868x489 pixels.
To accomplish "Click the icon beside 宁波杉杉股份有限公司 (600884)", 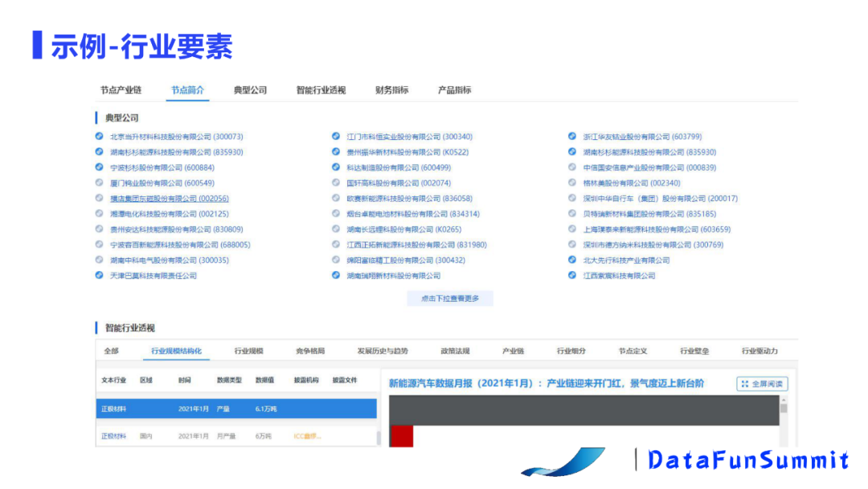I will pos(99,167).
